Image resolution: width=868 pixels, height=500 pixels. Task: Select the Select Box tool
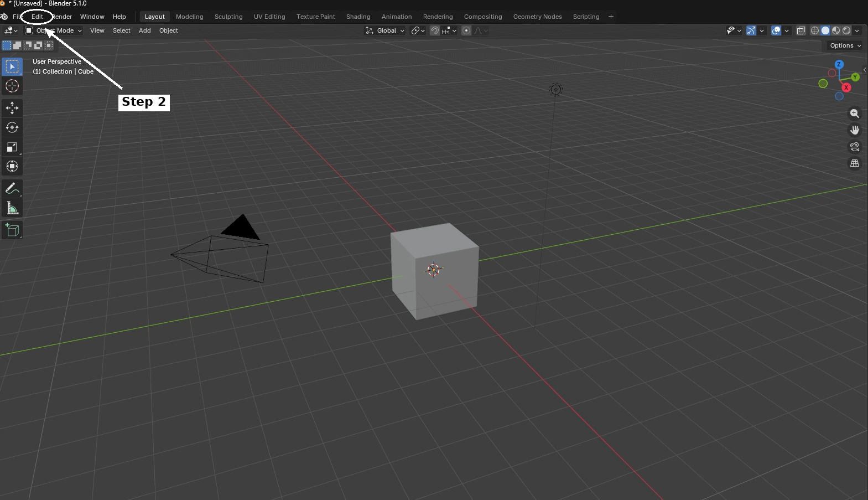click(x=12, y=66)
